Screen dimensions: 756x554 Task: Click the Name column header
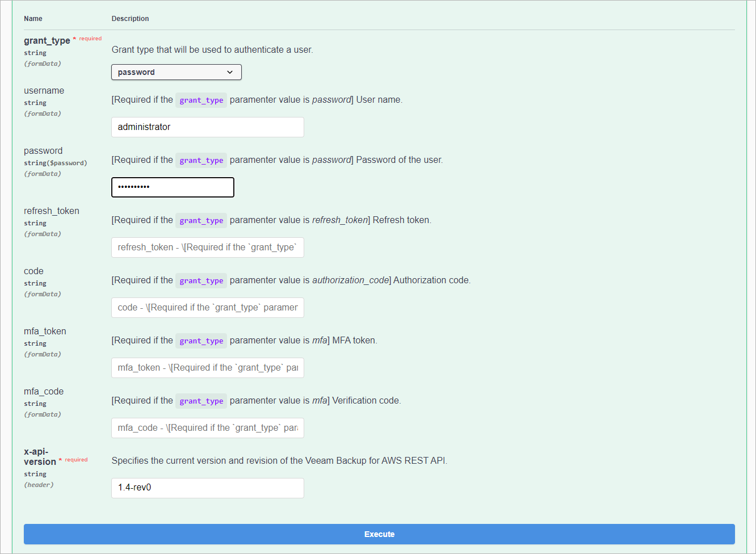click(33, 18)
